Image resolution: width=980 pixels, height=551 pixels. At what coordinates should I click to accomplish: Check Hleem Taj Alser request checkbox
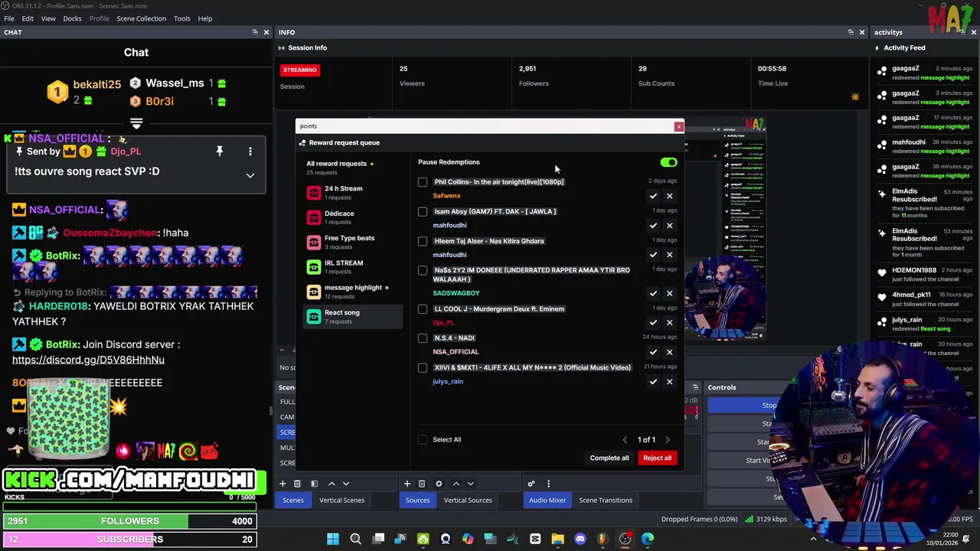point(423,241)
